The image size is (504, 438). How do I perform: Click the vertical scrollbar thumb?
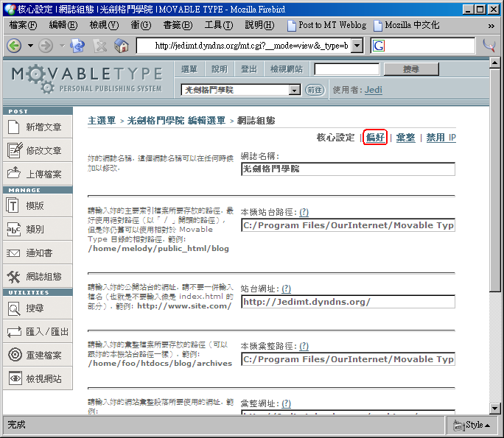pos(494,180)
